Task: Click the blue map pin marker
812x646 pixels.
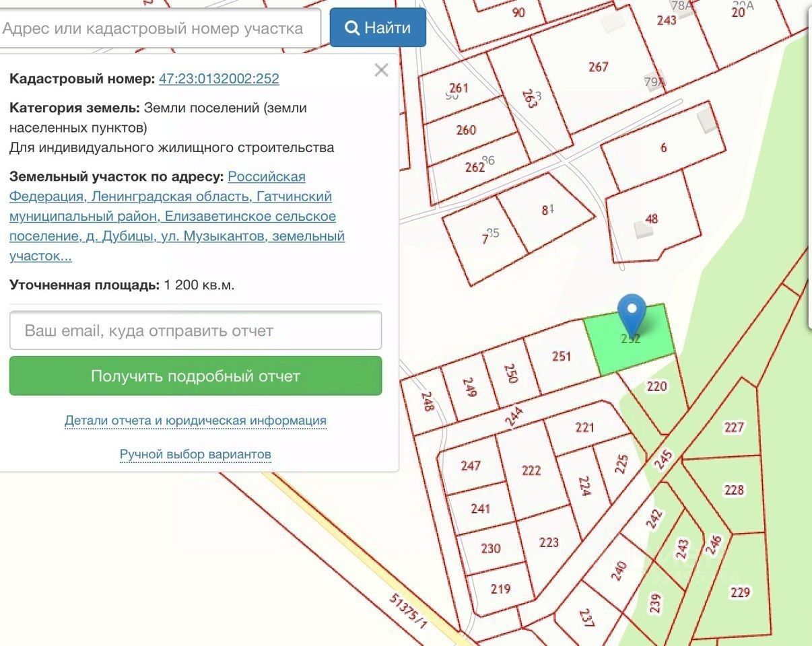Action: pos(632,314)
